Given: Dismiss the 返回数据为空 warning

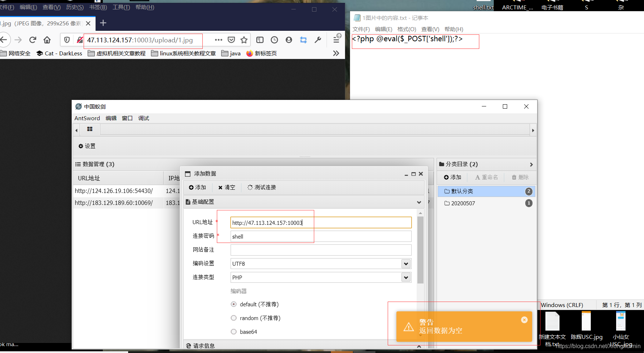Looking at the screenshot, I should point(524,320).
